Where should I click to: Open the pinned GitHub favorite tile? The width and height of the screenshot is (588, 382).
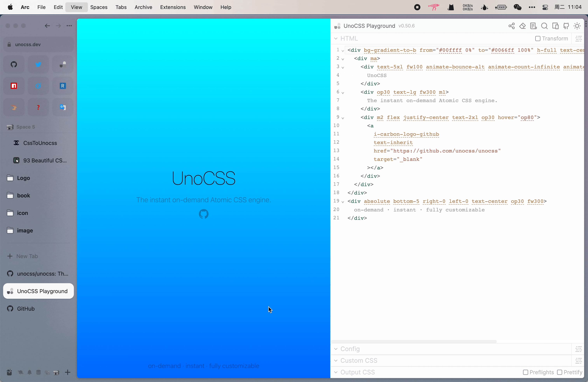(14, 65)
